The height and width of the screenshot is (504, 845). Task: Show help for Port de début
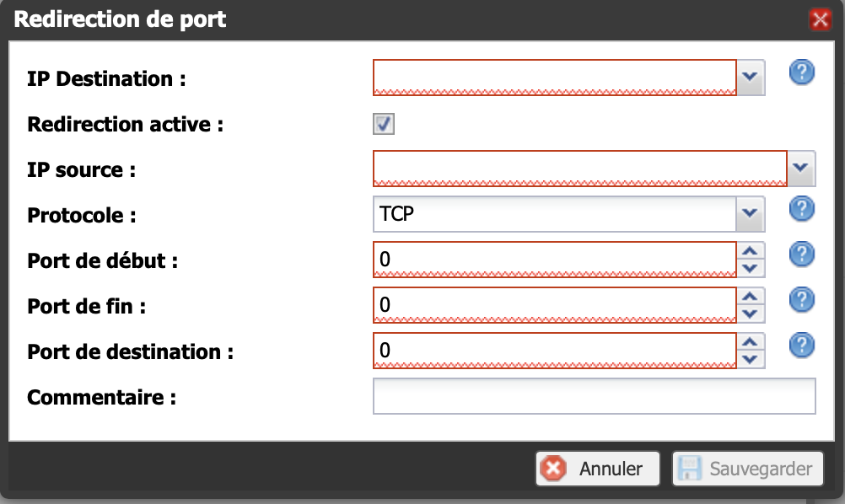coord(801,255)
